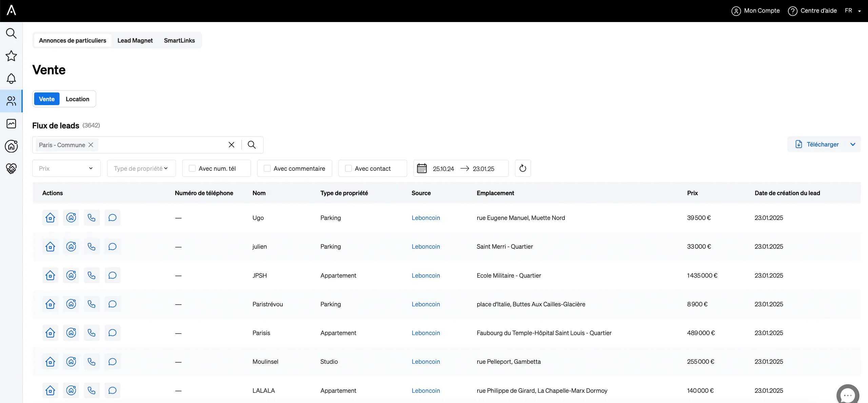The image size is (868, 403).
Task: Run search with the magnifier in search box
Action: point(252,145)
